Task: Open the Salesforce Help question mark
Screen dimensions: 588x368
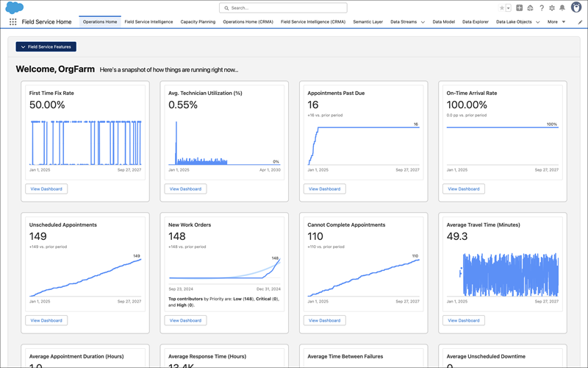Action: tap(542, 7)
